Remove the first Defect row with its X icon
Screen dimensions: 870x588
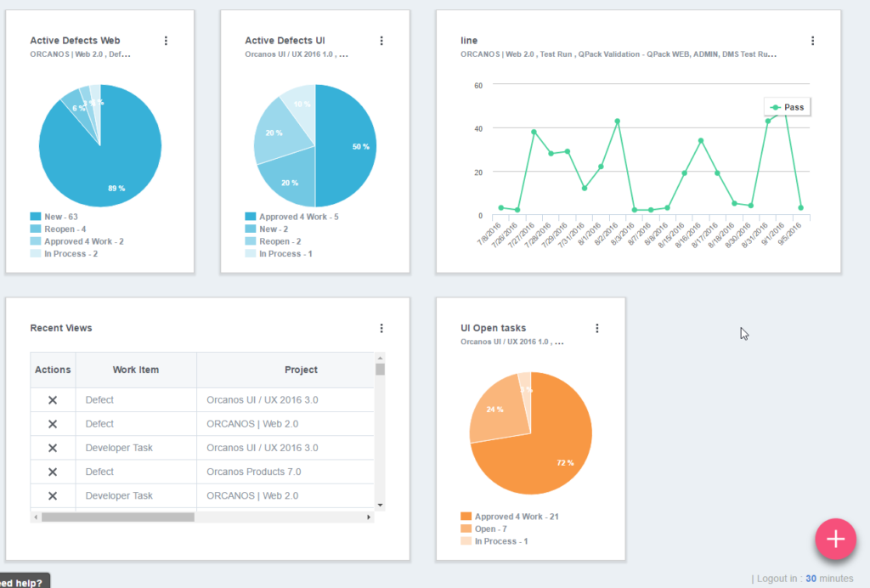(53, 399)
